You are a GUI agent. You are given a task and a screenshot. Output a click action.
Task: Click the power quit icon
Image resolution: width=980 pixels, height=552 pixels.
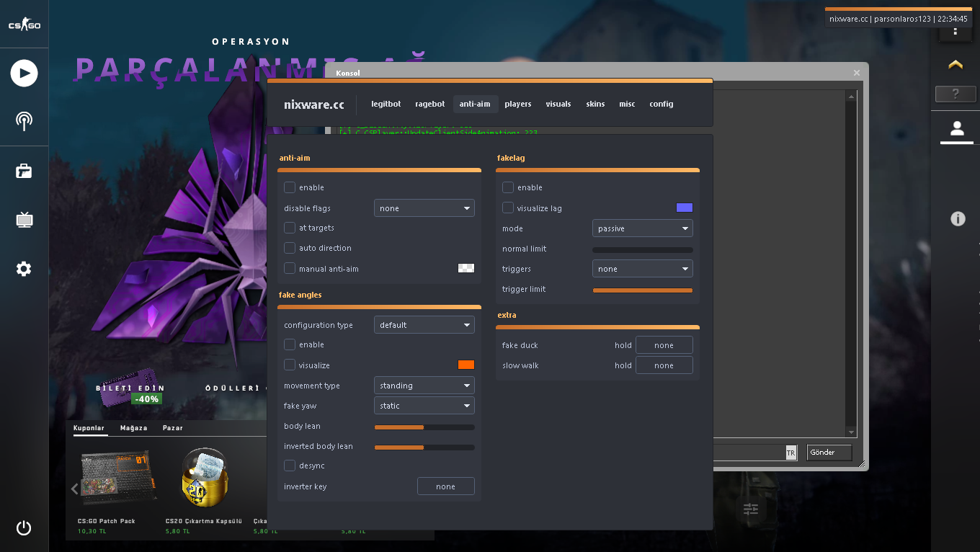point(24,528)
